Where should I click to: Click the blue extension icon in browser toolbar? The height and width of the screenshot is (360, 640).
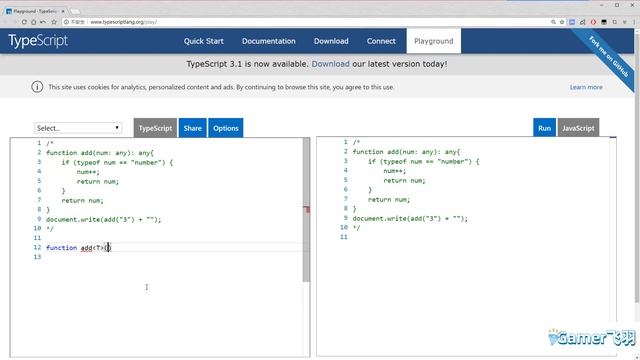[572, 22]
